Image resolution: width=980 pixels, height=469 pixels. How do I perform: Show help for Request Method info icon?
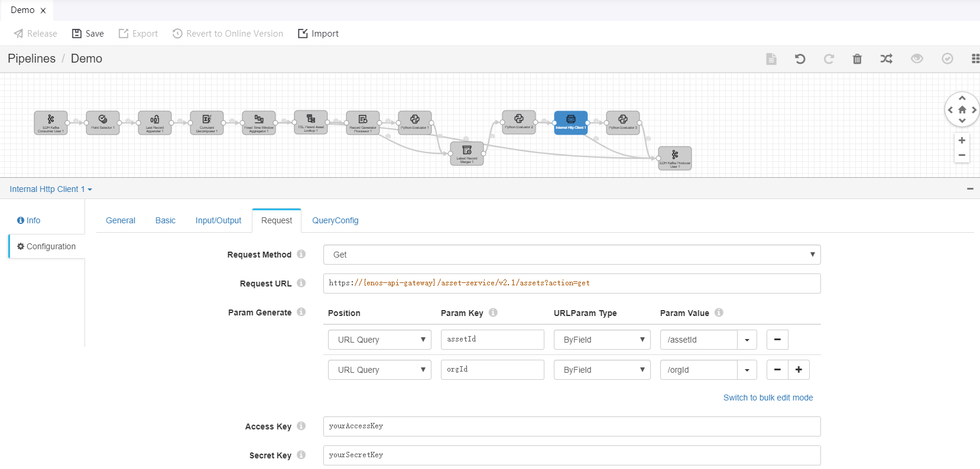click(301, 254)
